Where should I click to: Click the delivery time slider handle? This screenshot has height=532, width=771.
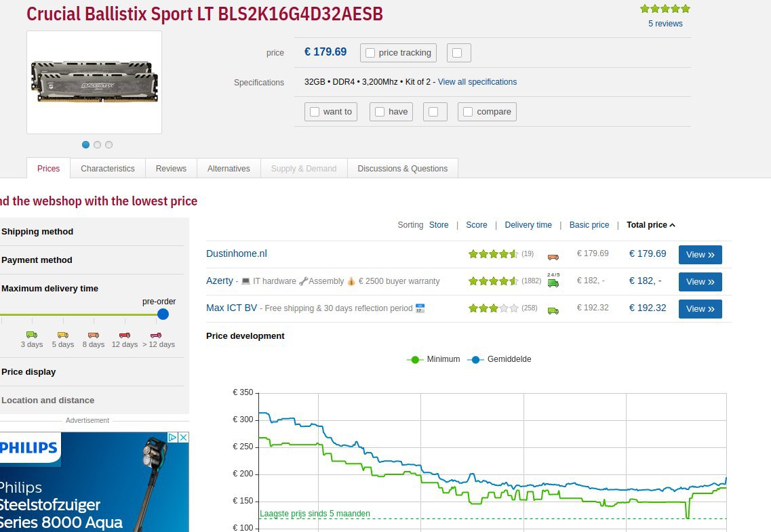pos(163,314)
